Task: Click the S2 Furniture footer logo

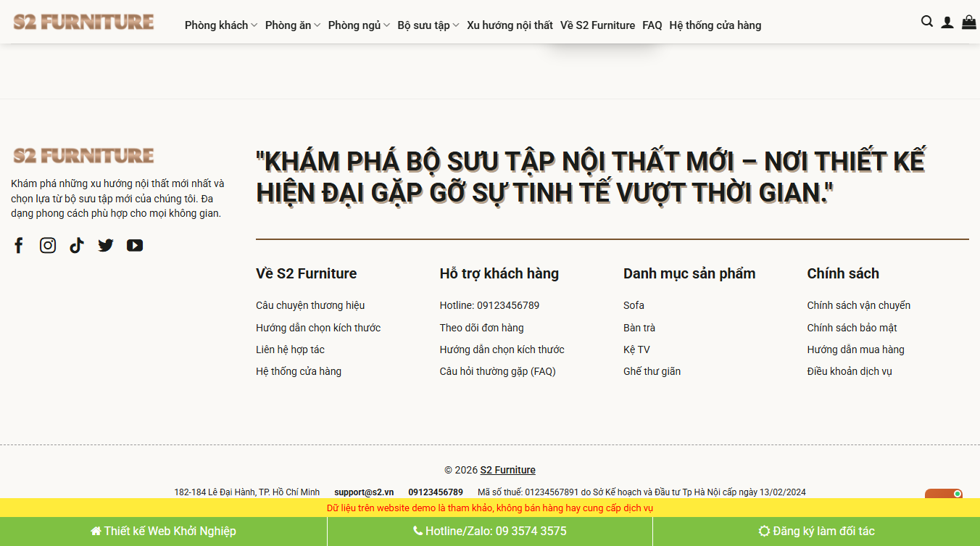Action: 83,155
